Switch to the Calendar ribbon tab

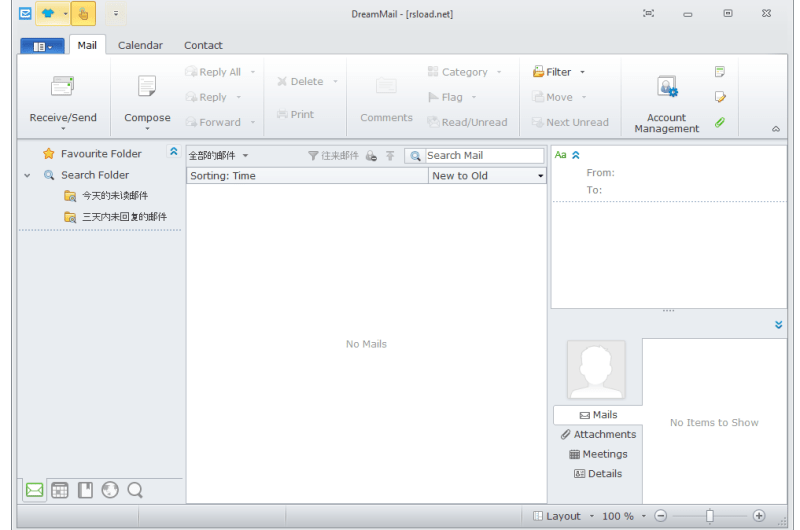click(x=140, y=45)
